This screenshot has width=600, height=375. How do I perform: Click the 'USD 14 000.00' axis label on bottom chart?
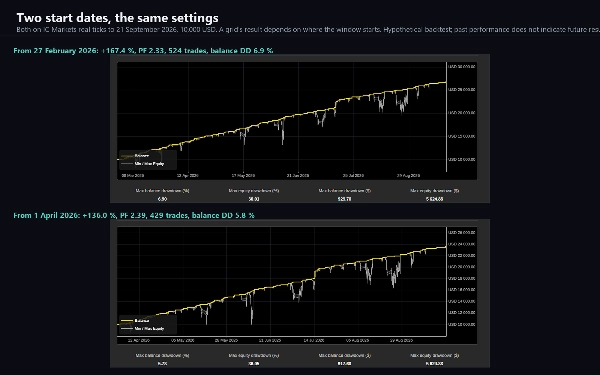point(461,301)
